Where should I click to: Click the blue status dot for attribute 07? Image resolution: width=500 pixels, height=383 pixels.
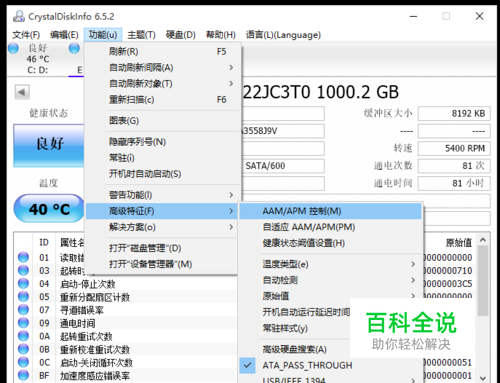click(x=23, y=310)
